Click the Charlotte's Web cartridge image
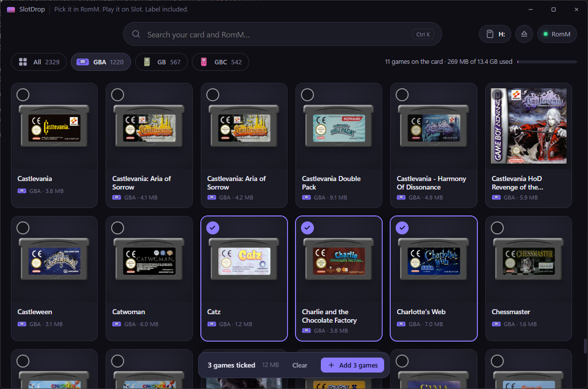588x389 pixels. (434, 259)
